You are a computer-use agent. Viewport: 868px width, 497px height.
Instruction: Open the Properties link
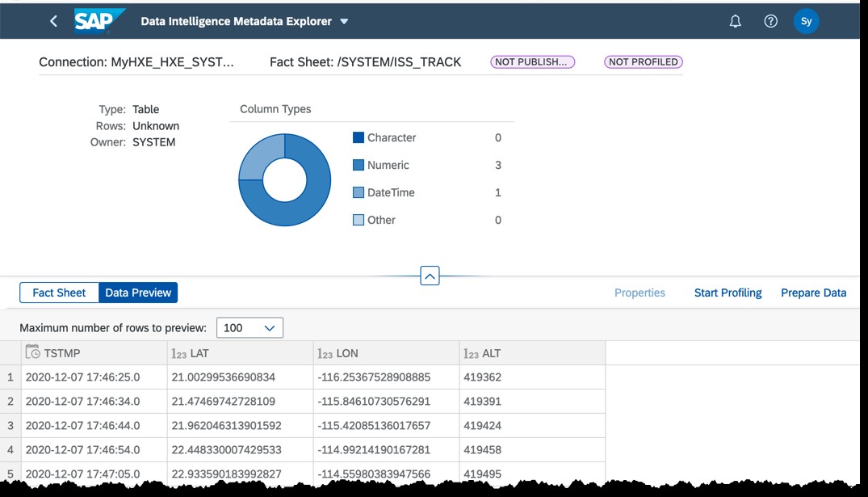tap(640, 293)
